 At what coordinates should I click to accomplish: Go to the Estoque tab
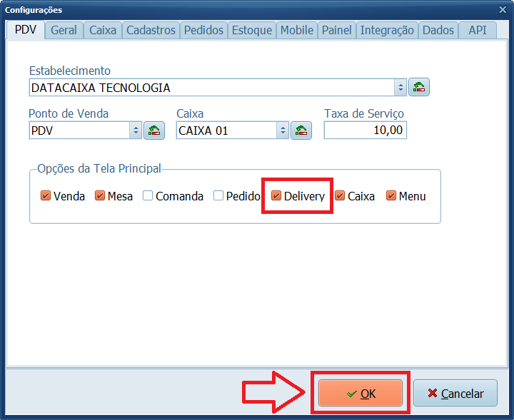(252, 31)
